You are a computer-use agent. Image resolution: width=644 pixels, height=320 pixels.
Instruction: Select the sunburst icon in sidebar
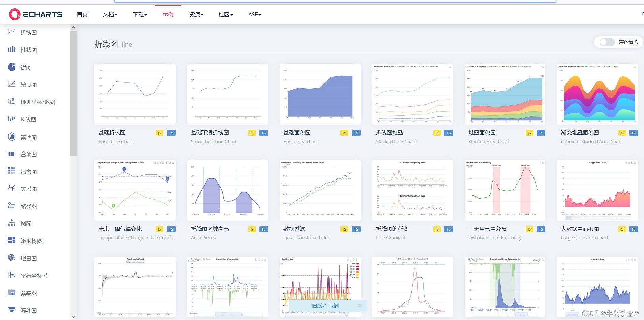12,258
